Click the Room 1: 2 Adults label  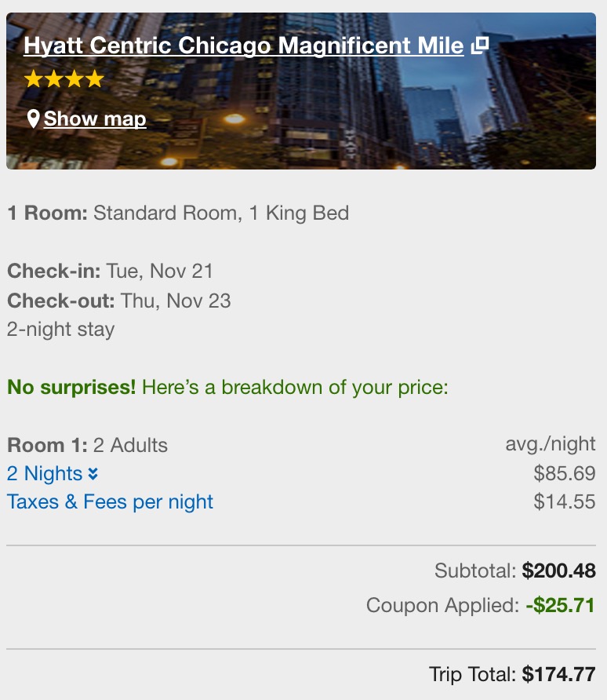click(x=87, y=446)
